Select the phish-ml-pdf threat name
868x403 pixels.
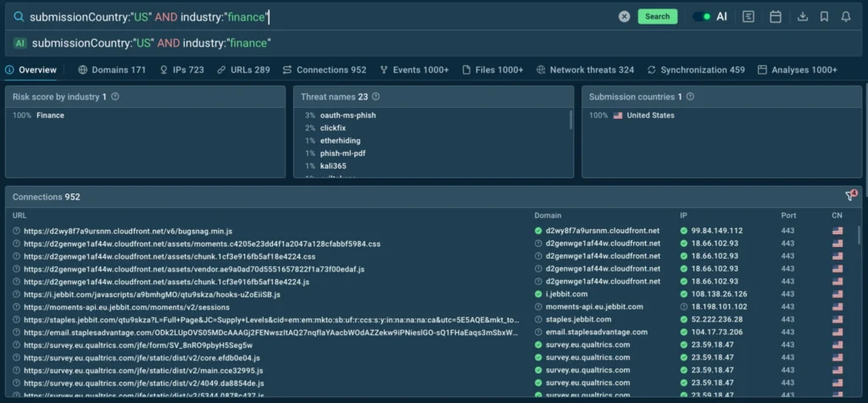[x=342, y=154]
